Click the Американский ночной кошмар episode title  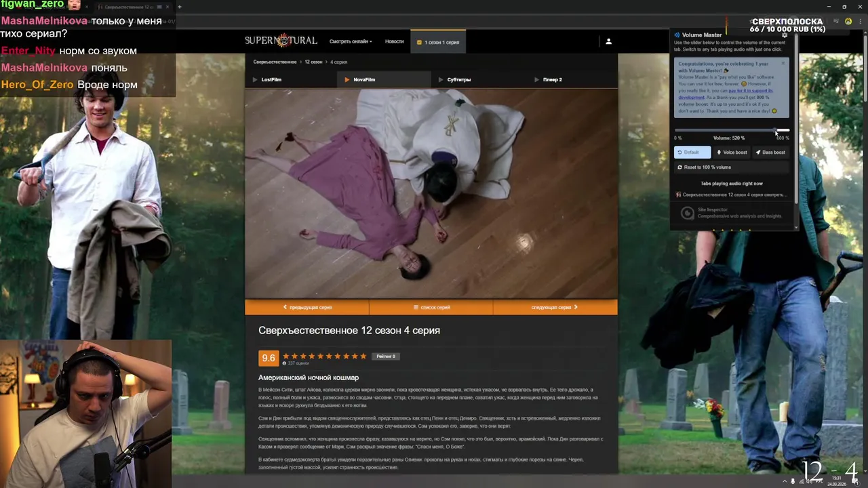coord(309,378)
